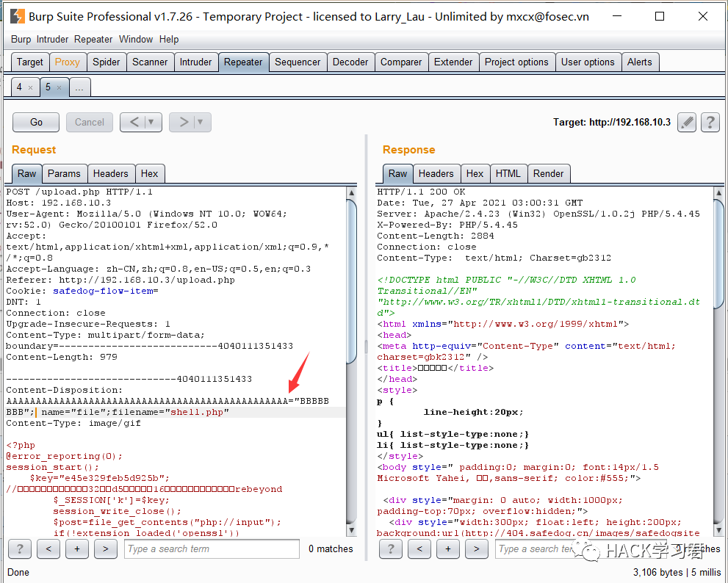Switch to the Response Headers tab
This screenshot has width=728, height=583.
click(436, 173)
